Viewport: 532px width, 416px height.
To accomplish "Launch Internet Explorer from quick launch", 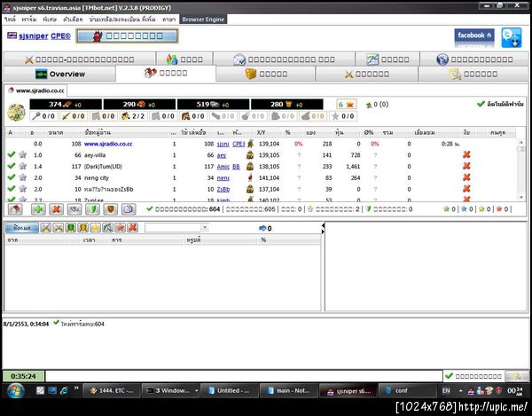I will point(64,390).
